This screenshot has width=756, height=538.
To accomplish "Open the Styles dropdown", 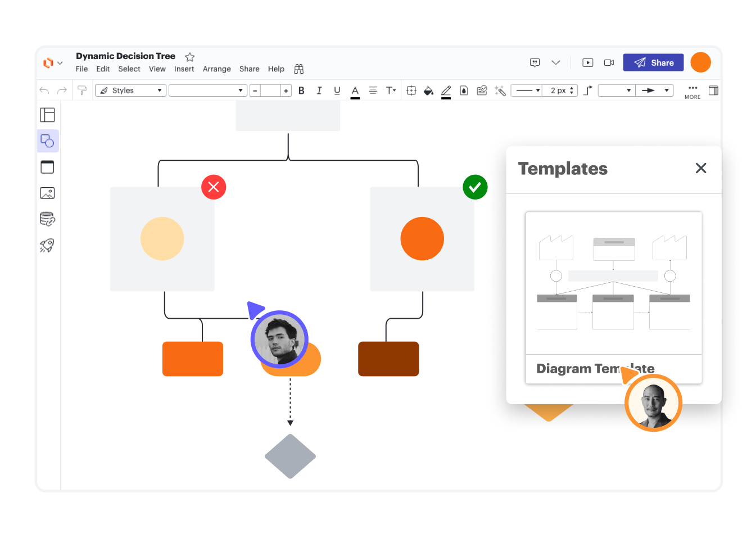I will click(x=131, y=91).
